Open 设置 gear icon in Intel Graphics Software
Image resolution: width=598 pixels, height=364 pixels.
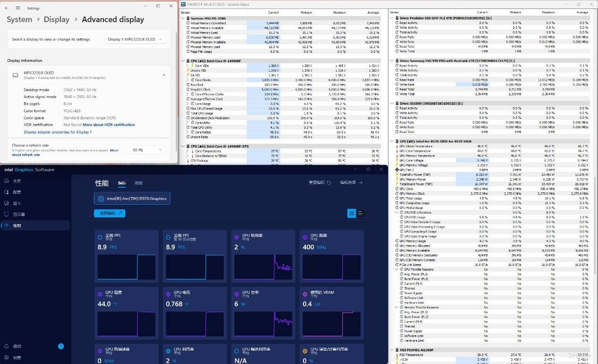[7, 357]
